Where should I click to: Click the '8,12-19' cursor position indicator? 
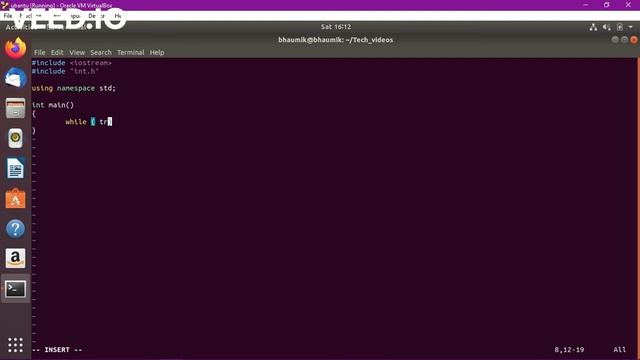(x=569, y=350)
